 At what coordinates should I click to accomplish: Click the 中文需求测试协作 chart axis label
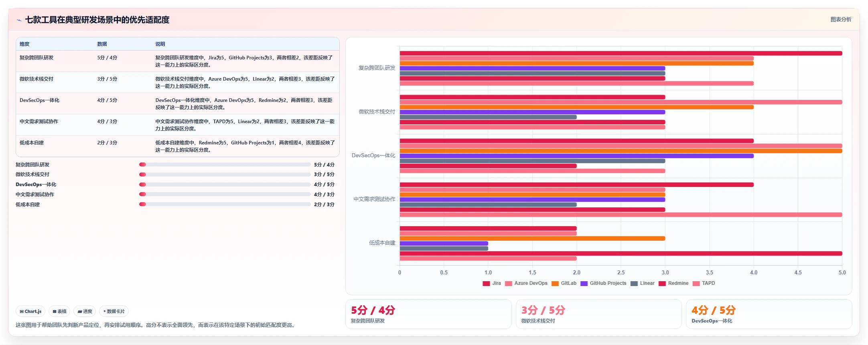[x=374, y=199]
